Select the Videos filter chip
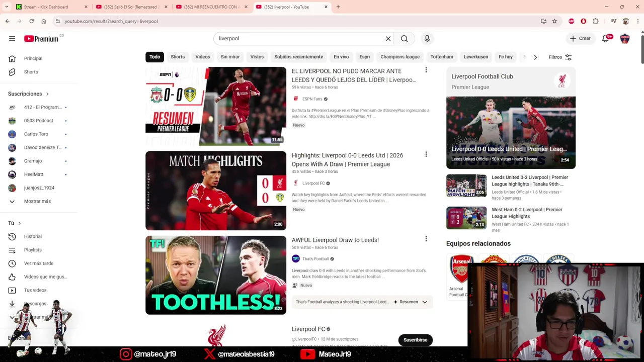Image resolution: width=644 pixels, height=362 pixels. 203,57
